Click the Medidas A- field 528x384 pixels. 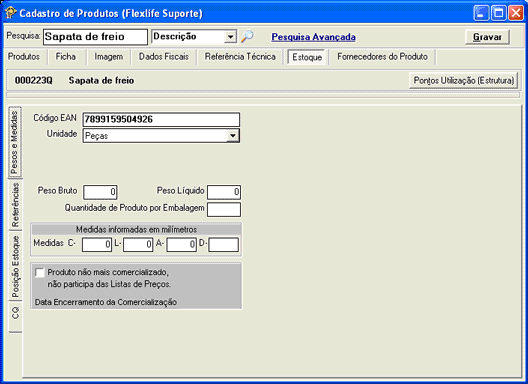[x=181, y=245]
